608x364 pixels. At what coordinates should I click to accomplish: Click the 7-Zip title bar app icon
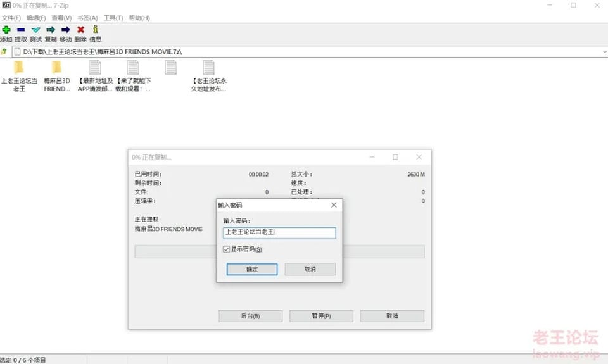[x=6, y=6]
